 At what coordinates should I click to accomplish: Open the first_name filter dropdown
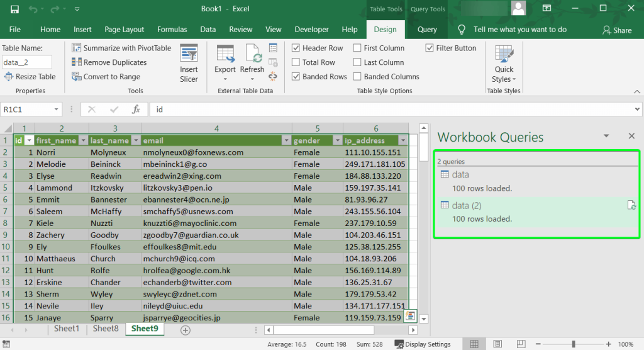(84, 140)
